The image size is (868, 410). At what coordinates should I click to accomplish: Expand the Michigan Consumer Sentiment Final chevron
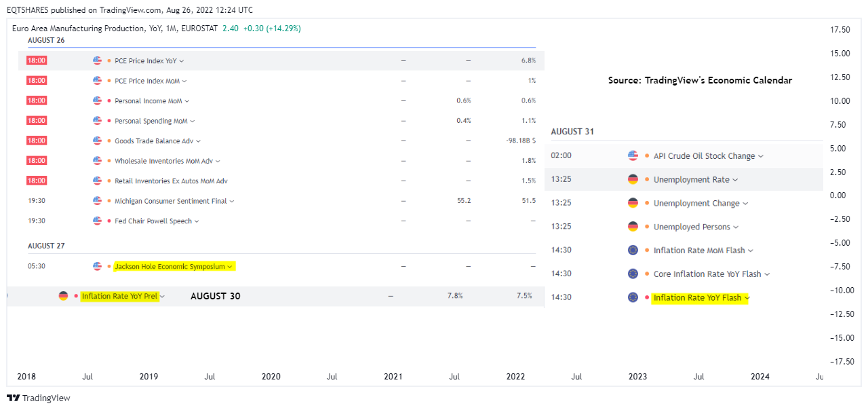click(x=232, y=202)
